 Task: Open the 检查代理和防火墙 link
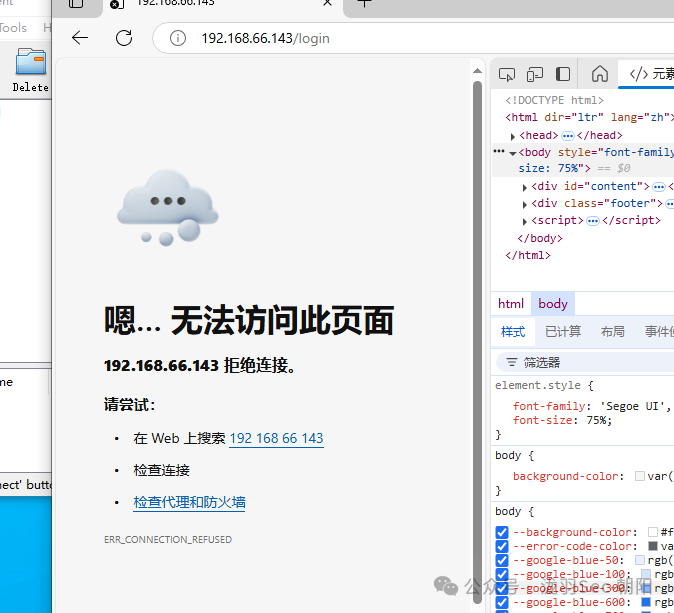tap(189, 502)
